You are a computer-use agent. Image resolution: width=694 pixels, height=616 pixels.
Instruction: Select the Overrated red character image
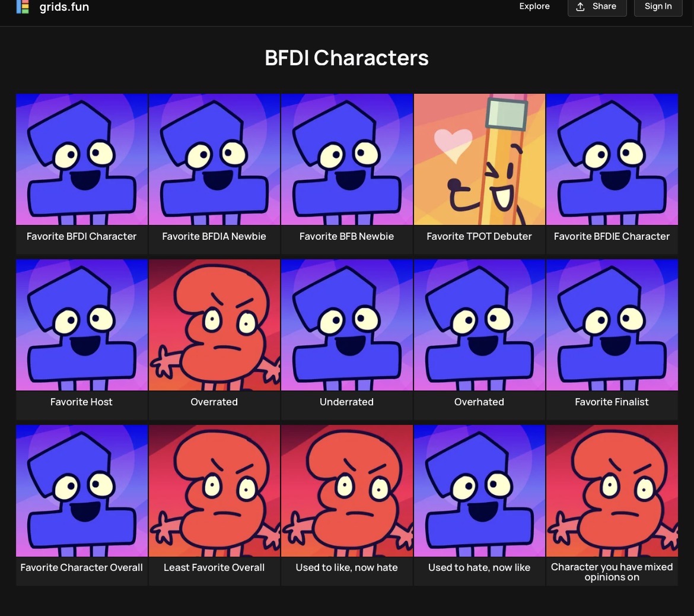coord(214,325)
